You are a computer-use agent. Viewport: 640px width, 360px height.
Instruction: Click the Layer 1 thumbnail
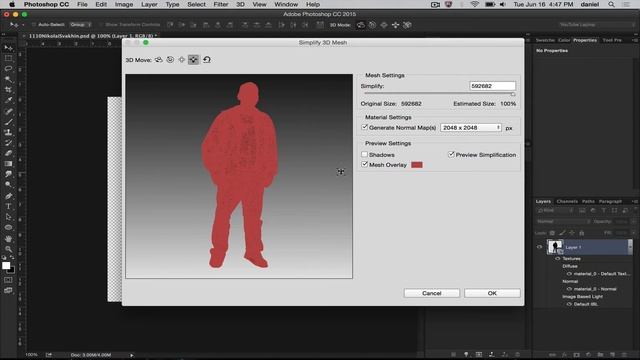click(x=555, y=247)
